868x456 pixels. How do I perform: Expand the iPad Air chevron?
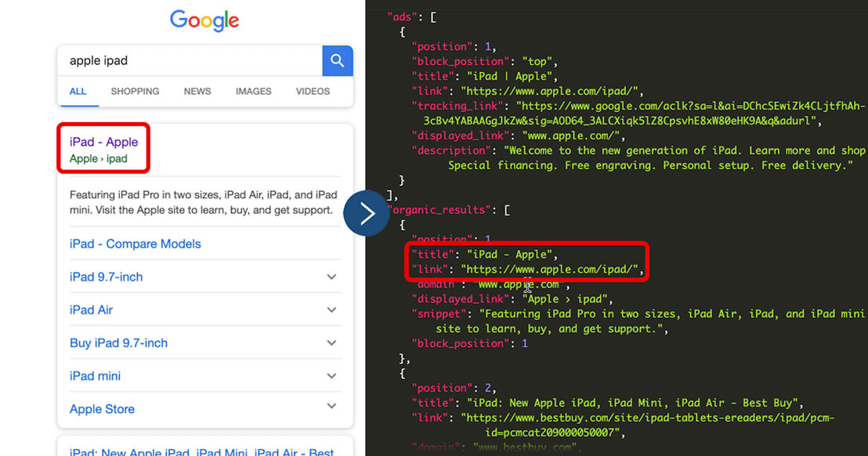pyautogui.click(x=331, y=309)
